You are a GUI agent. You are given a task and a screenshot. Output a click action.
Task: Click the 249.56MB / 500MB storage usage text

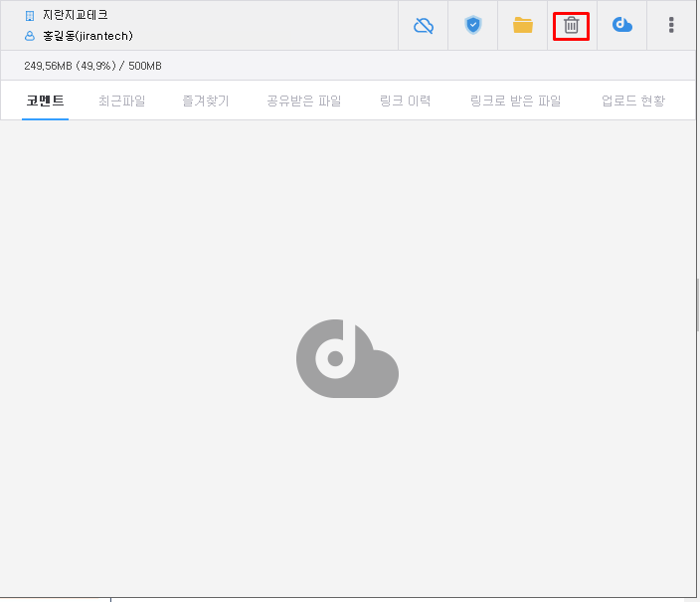click(92, 66)
